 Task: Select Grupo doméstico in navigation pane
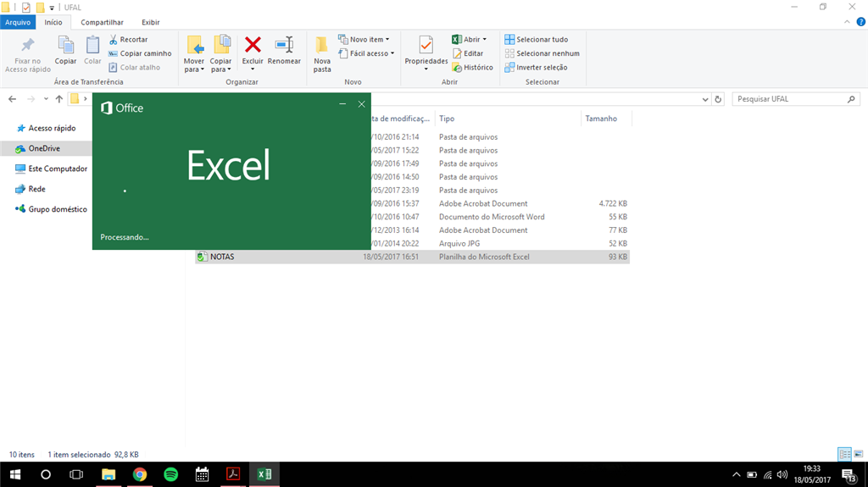(x=52, y=209)
